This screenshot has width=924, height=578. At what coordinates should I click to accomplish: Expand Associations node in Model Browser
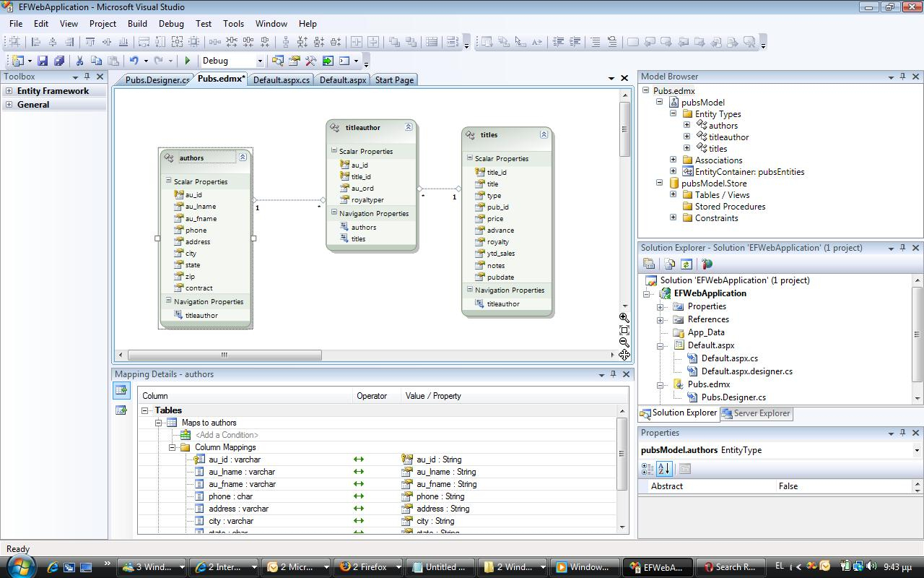click(x=674, y=160)
